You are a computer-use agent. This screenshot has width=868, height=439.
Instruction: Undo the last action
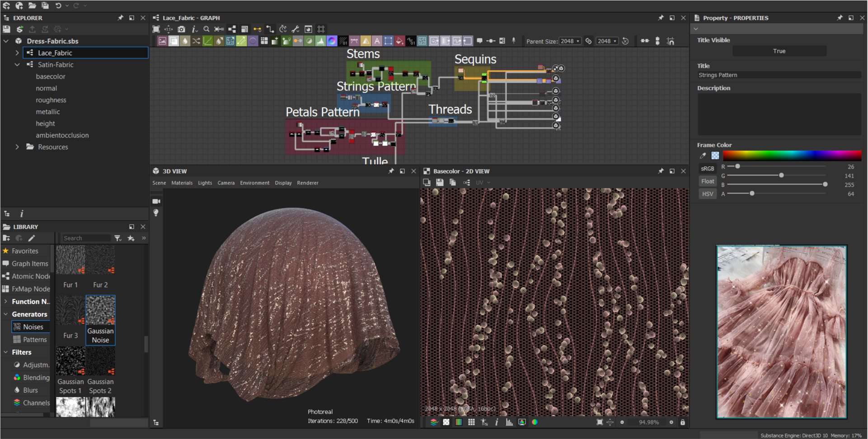click(x=58, y=5)
